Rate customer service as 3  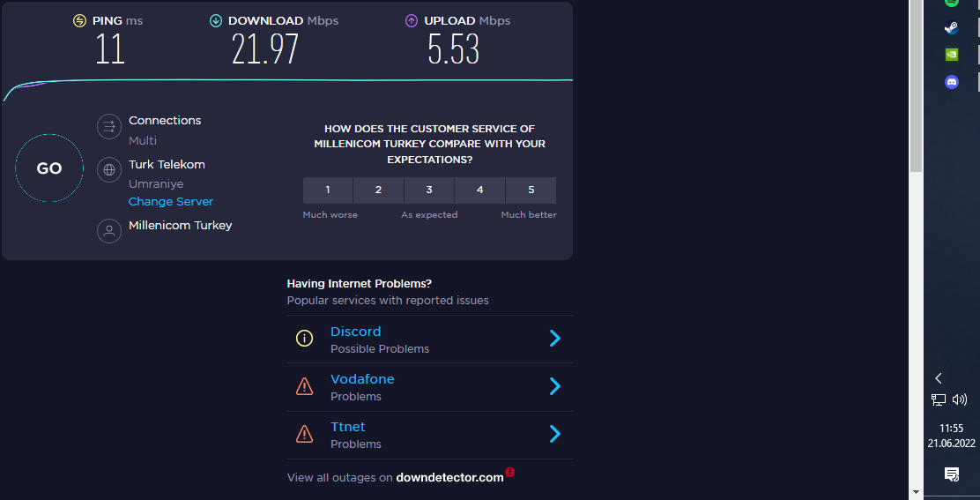click(429, 190)
